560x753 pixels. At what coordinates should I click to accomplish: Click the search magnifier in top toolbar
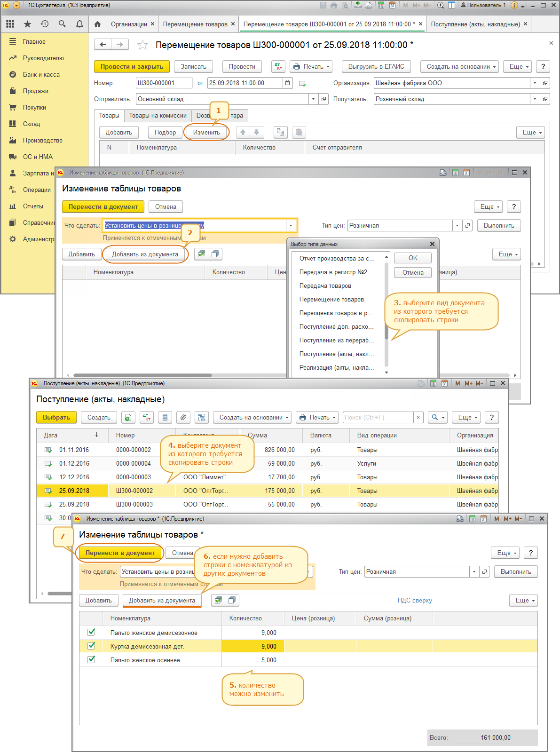[x=62, y=24]
